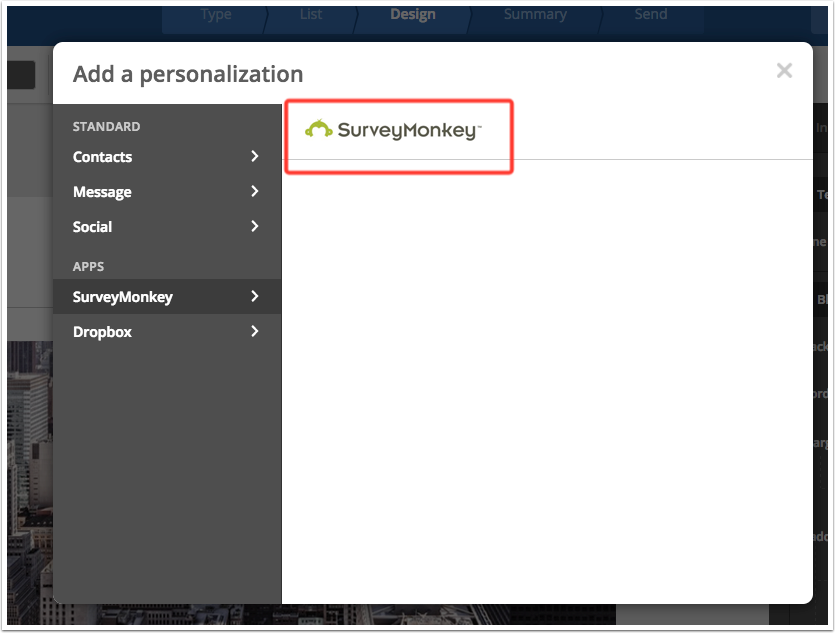Go to the List step

[x=310, y=14]
